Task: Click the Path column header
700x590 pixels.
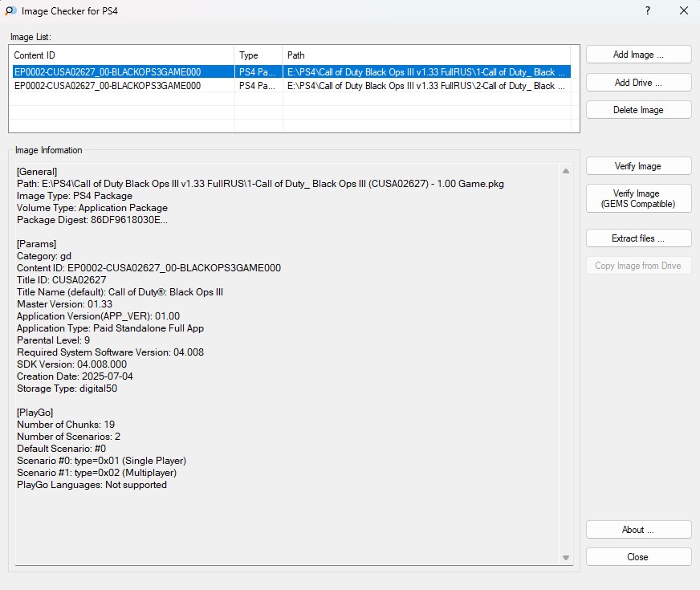Action: 426,55
